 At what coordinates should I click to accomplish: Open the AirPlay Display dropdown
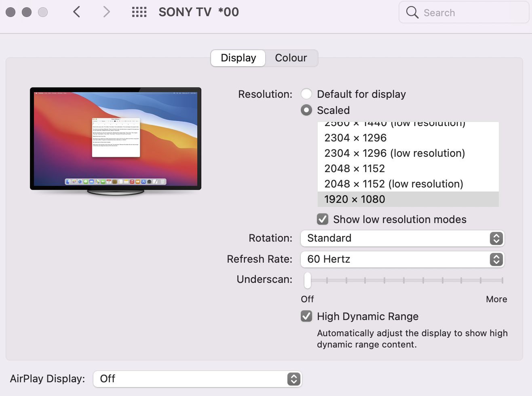pos(198,379)
